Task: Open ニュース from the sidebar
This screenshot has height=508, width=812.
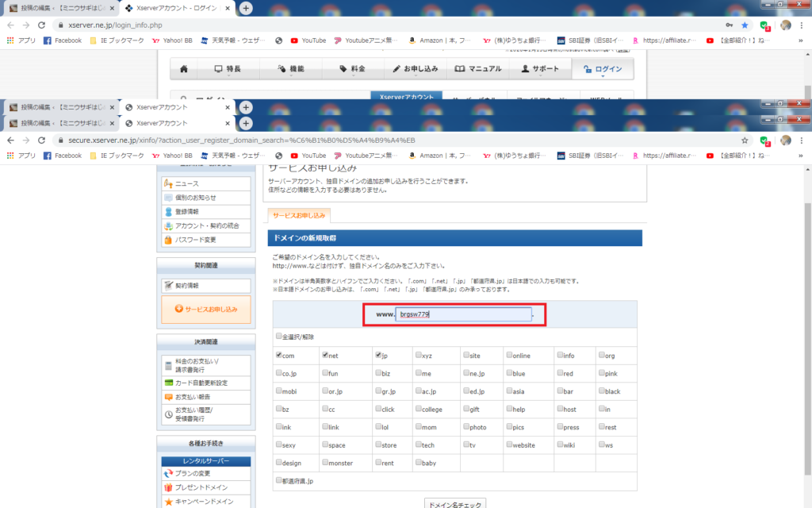Action: [187, 184]
